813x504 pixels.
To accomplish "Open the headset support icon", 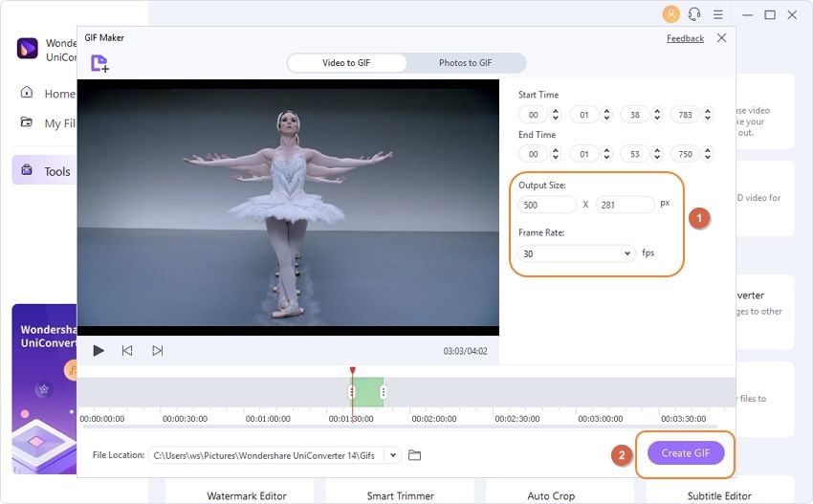I will pyautogui.click(x=694, y=14).
